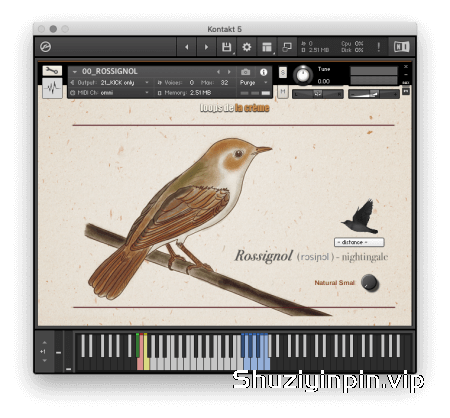Open the workspace layout panel menu
This screenshot has height=418, width=450.
(267, 47)
